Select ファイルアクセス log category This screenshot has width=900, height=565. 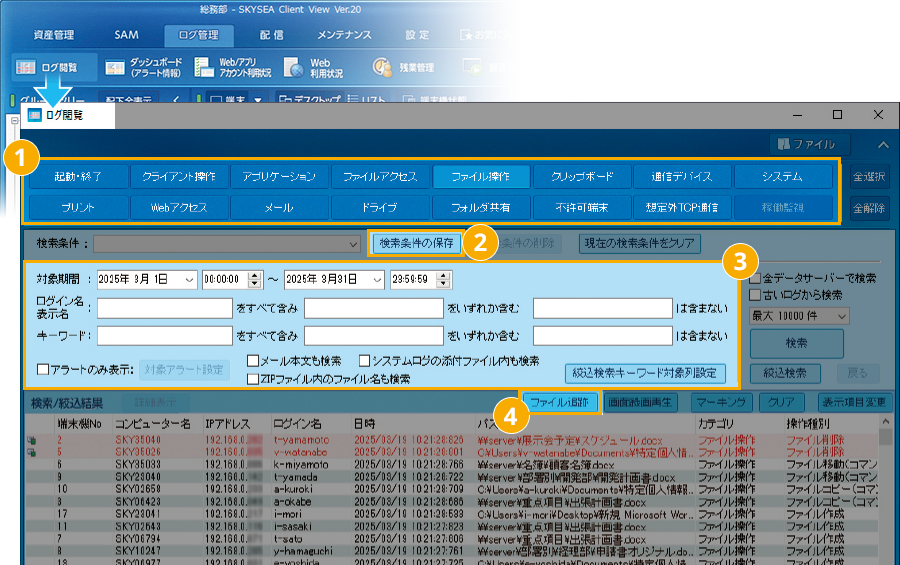(380, 176)
